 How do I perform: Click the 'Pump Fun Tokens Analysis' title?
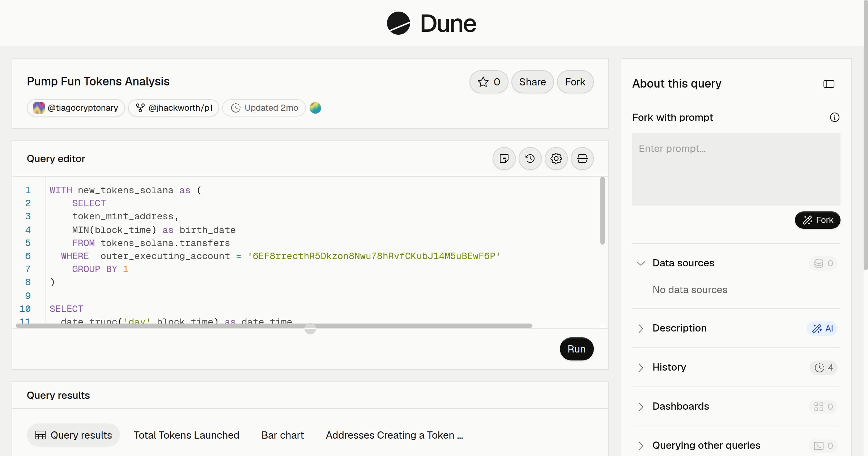[x=98, y=81]
